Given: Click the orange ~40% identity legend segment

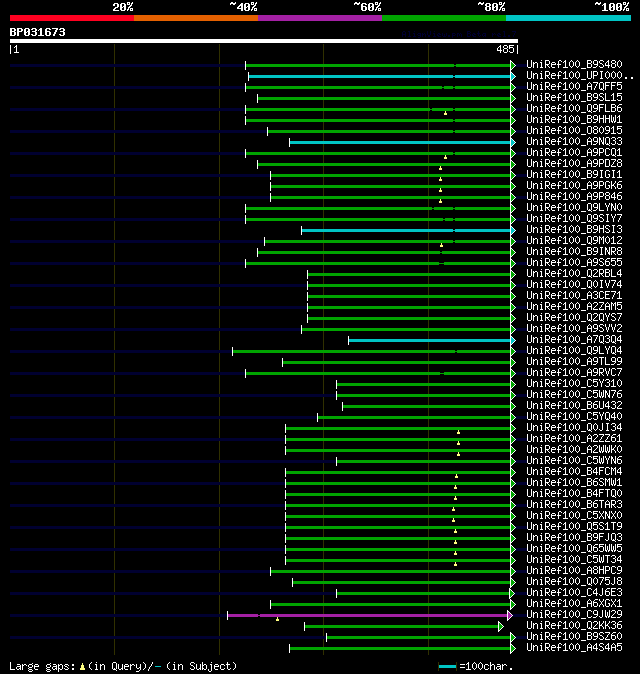Looking at the screenshot, I should [x=196, y=18].
